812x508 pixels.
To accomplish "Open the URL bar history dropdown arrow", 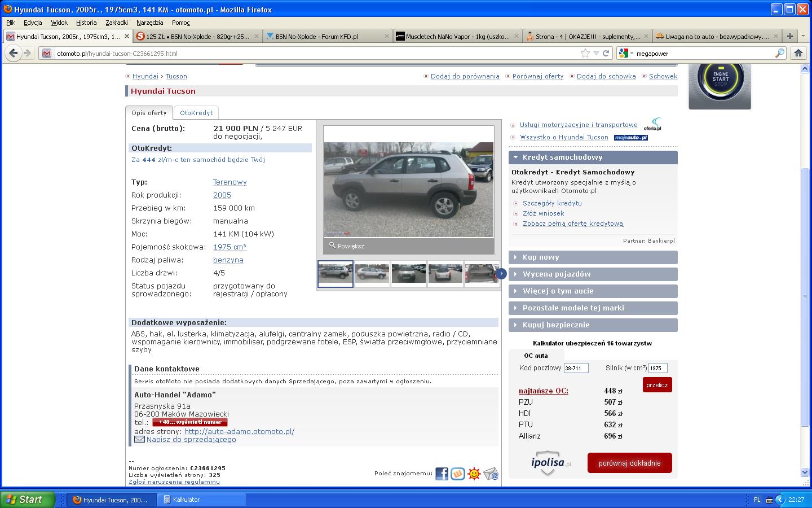I will tap(596, 53).
